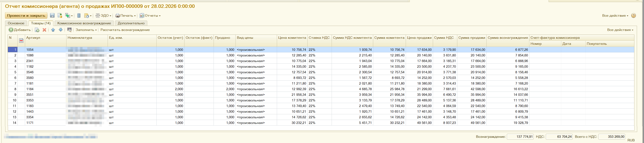Viewport: 644px width, 143px height.
Task: Open the Отчеты dropdown menu
Action: coord(150,15)
